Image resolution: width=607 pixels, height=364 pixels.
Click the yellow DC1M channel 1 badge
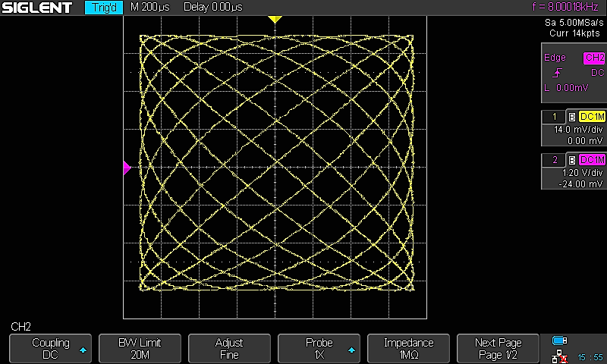pyautogui.click(x=591, y=117)
